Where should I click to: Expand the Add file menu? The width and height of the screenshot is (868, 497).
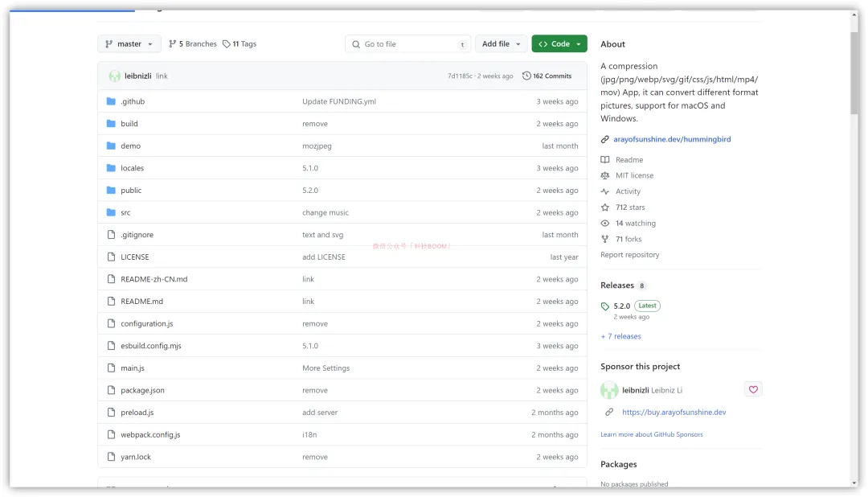[x=501, y=43]
